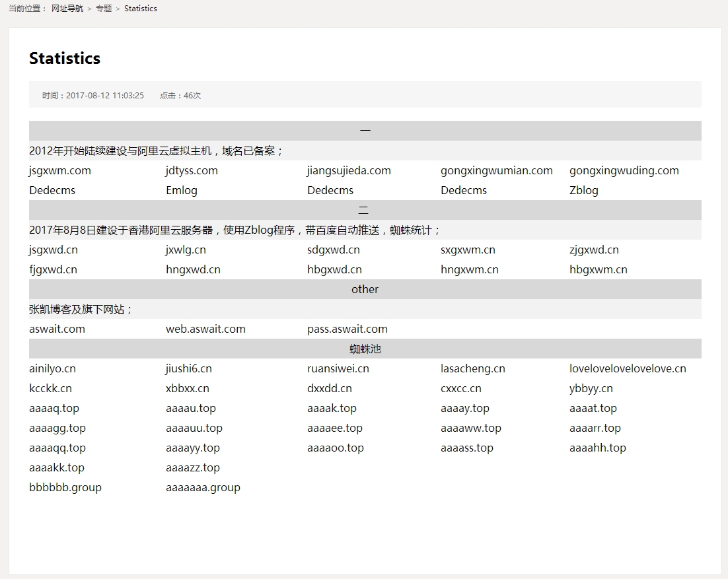Open the jsgxwm.com link

click(60, 170)
